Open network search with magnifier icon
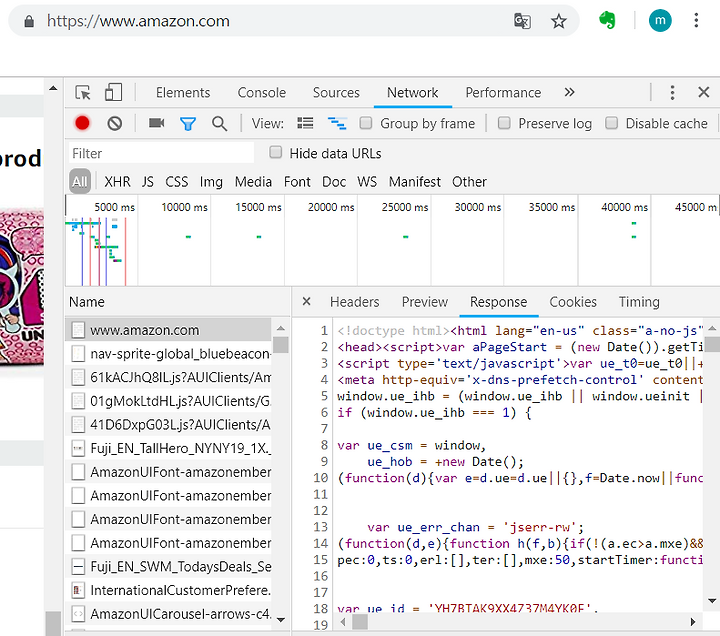Image resolution: width=720 pixels, height=636 pixels. tap(219, 124)
